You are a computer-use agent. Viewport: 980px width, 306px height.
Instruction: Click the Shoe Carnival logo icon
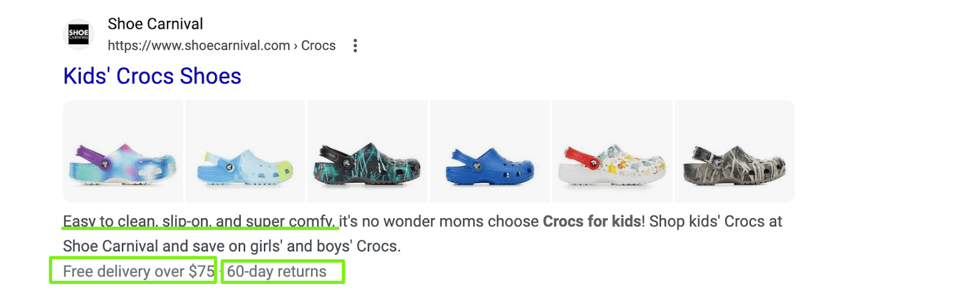78,34
